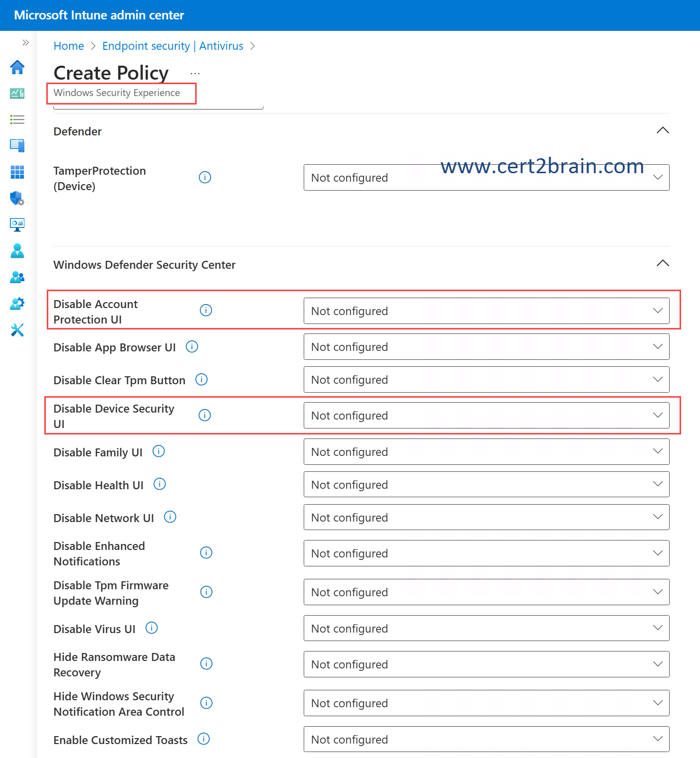Open the Disable Health UI dropdown

click(x=486, y=485)
